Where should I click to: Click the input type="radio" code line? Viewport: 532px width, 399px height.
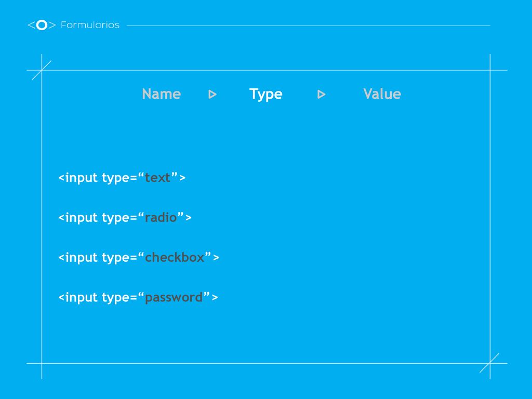click(125, 218)
